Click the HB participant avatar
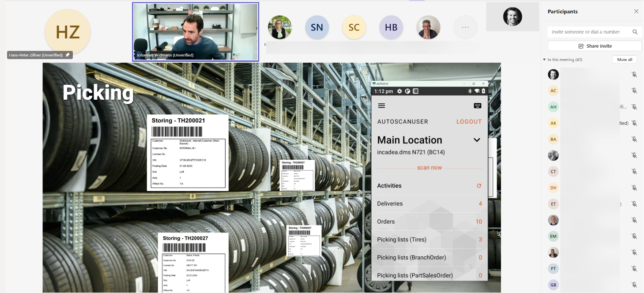Viewport: 644px width, 293px height. (391, 27)
